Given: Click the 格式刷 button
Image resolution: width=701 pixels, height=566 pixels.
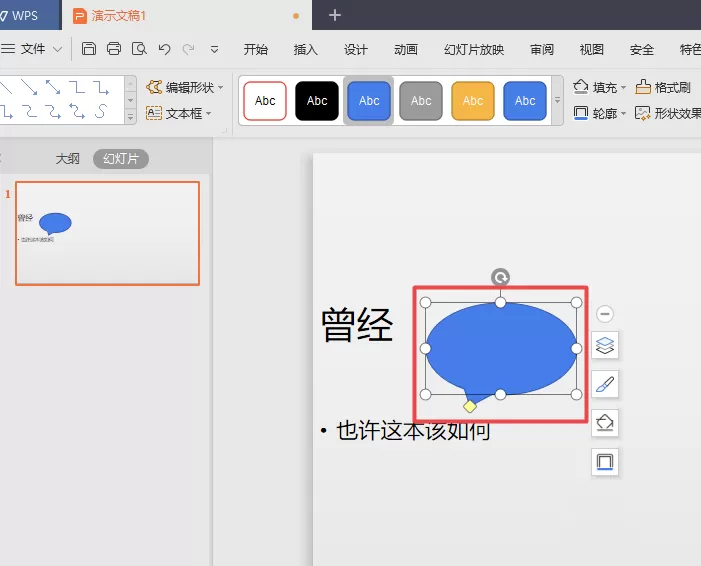Looking at the screenshot, I should (663, 87).
